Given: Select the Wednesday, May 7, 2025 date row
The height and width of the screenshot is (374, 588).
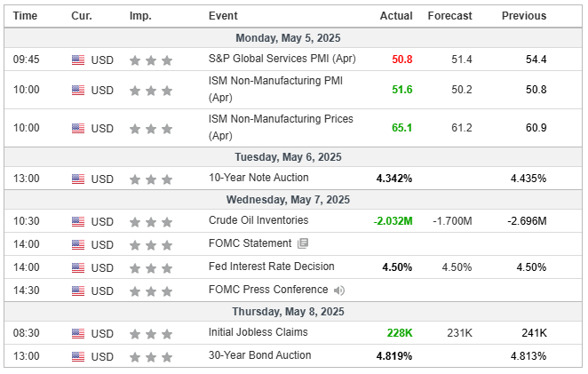Looking at the screenshot, I should pyautogui.click(x=293, y=200).
